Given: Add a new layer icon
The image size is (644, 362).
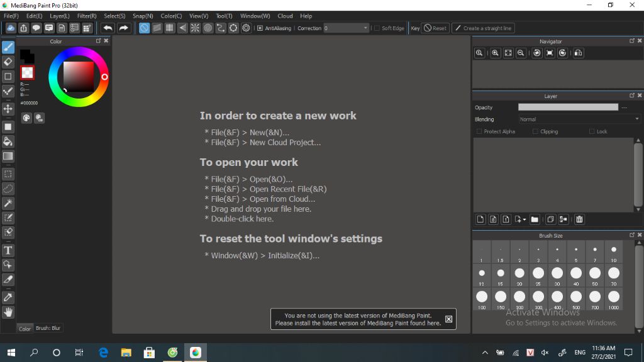Looking at the screenshot, I should (x=480, y=219).
